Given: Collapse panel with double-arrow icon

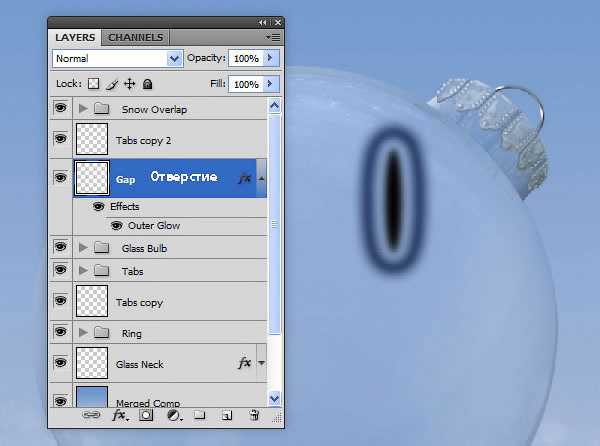Looking at the screenshot, I should coord(262,23).
